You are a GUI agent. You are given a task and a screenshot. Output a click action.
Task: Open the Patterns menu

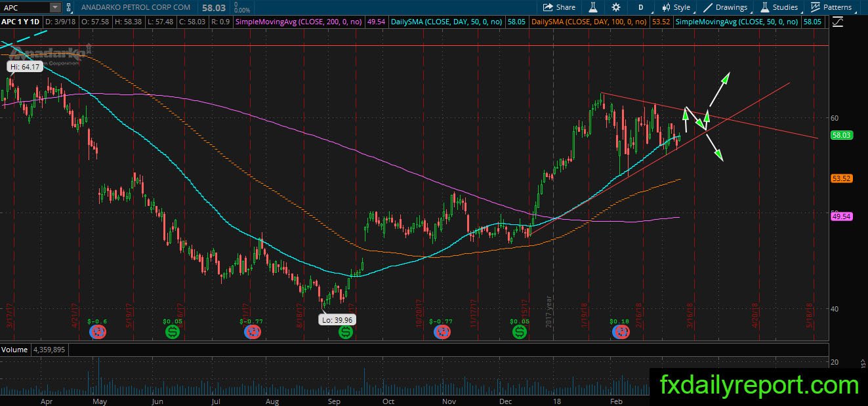click(x=831, y=7)
